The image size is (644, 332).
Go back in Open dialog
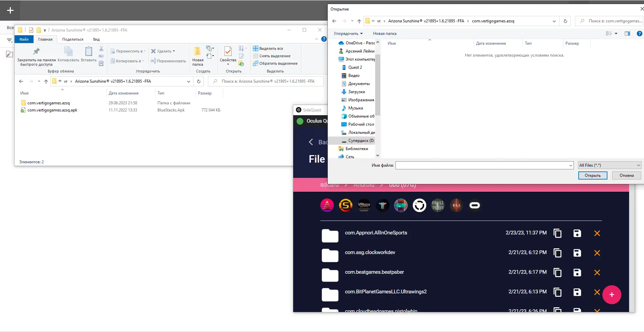[x=334, y=21]
